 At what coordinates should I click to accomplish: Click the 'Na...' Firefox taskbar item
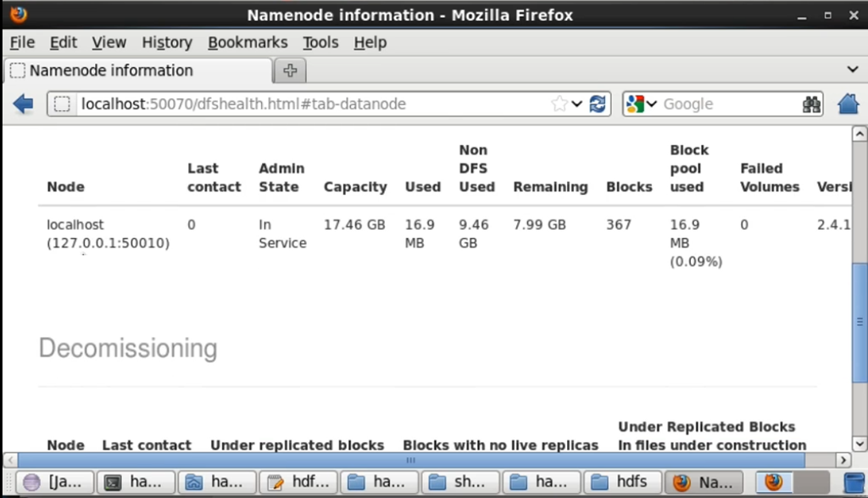tap(704, 482)
